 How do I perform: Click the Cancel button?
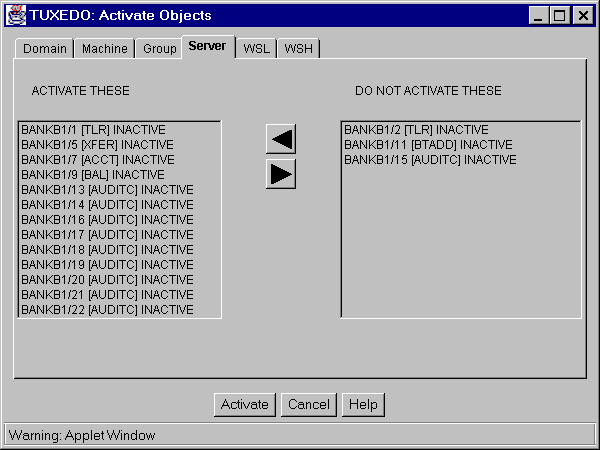coord(308,404)
